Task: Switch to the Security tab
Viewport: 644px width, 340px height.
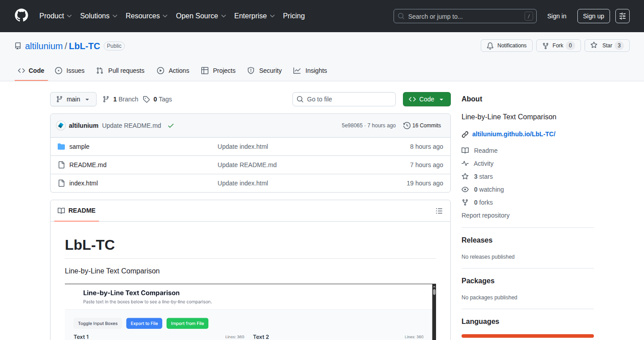Action: [x=265, y=71]
